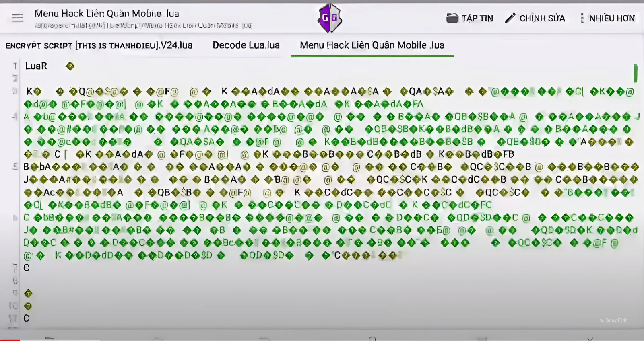Screen dimensions: 644x341
Task: Click the folder icon beside TẬP TIN
Action: click(452, 18)
